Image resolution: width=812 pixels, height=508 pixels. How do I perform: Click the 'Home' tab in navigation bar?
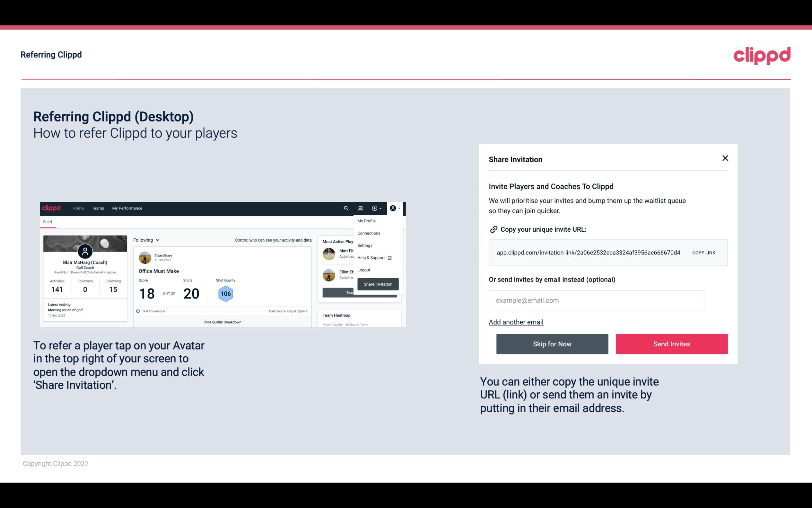click(x=78, y=208)
